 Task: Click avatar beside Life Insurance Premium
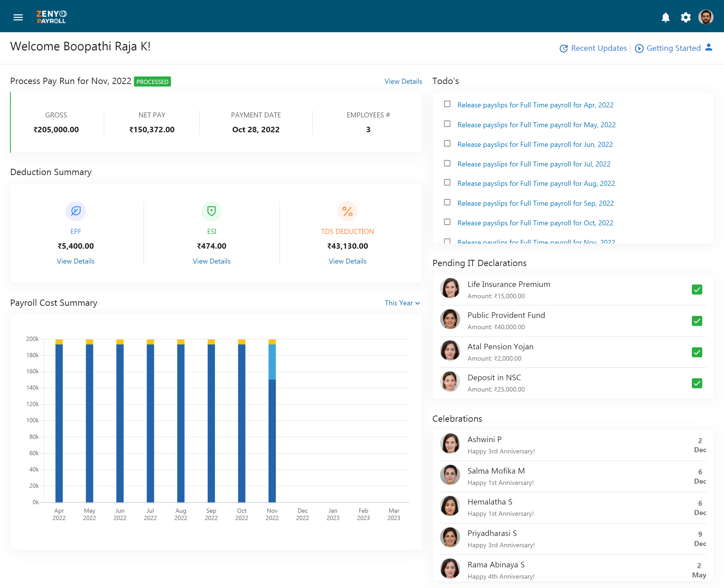click(450, 288)
